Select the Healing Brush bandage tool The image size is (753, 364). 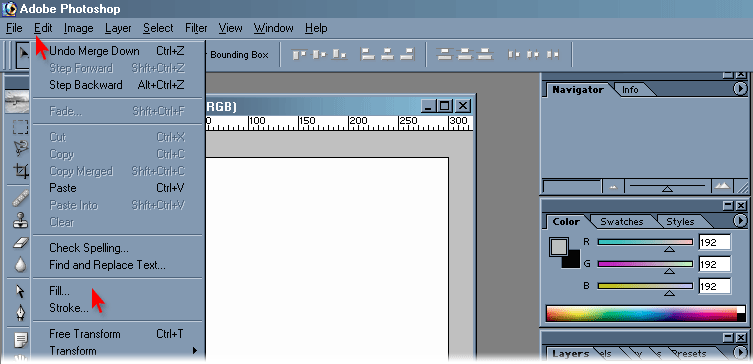(x=20, y=198)
